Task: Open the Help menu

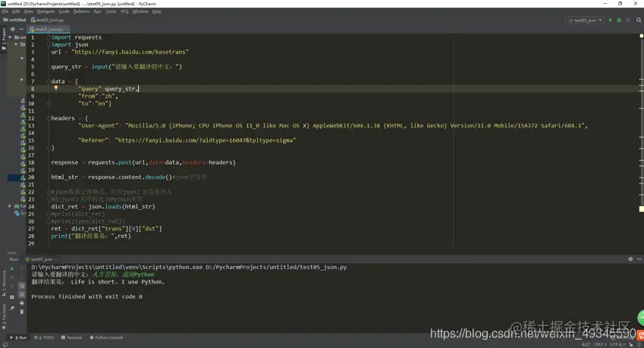Action: pos(156,11)
